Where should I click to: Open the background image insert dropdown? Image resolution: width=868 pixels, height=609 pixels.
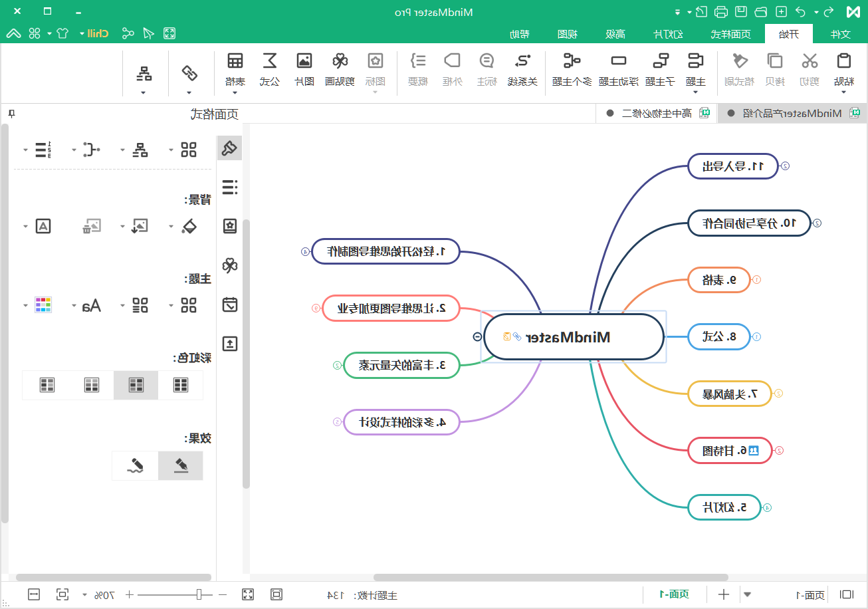coord(123,227)
